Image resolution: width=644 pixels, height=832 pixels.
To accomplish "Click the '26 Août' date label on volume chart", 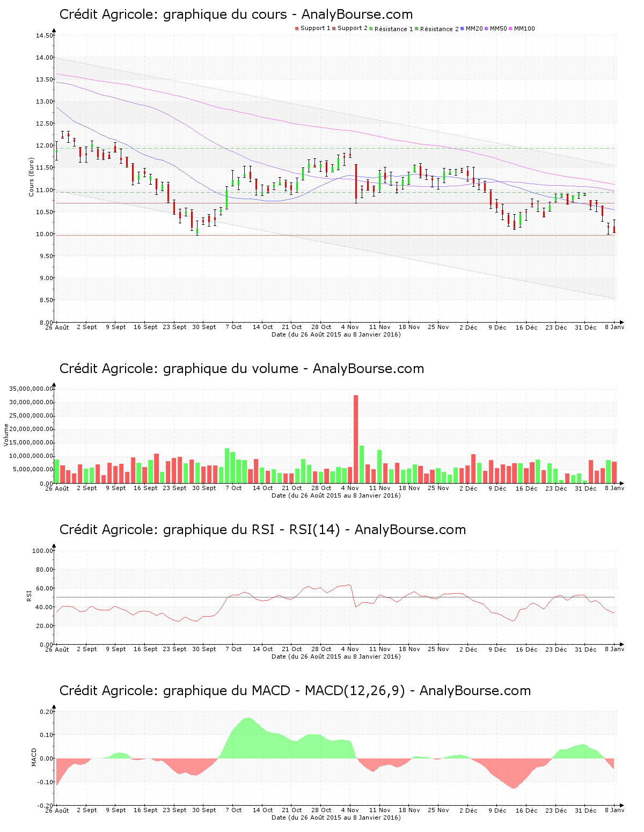I will click(x=57, y=488).
